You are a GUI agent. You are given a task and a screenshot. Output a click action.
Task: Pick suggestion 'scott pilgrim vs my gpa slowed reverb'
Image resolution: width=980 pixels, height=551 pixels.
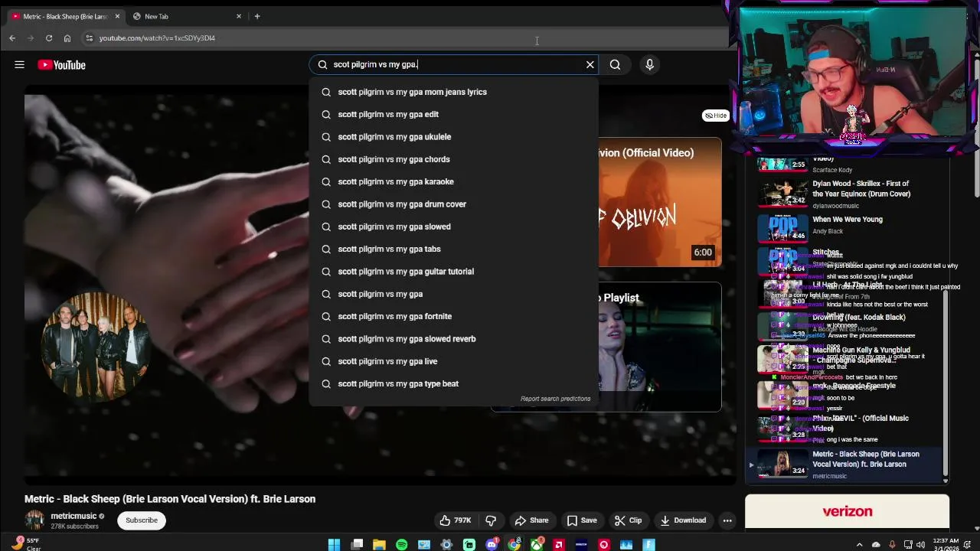click(453, 339)
